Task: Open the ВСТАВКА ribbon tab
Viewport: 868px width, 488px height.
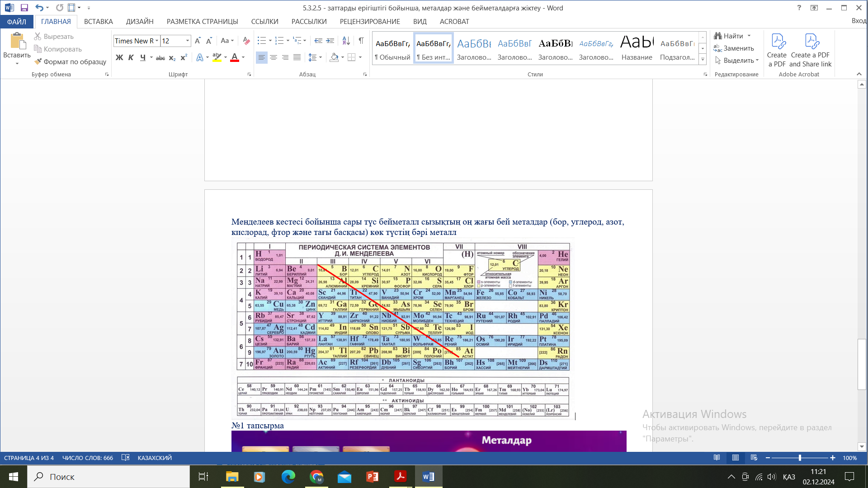Action: [98, 21]
